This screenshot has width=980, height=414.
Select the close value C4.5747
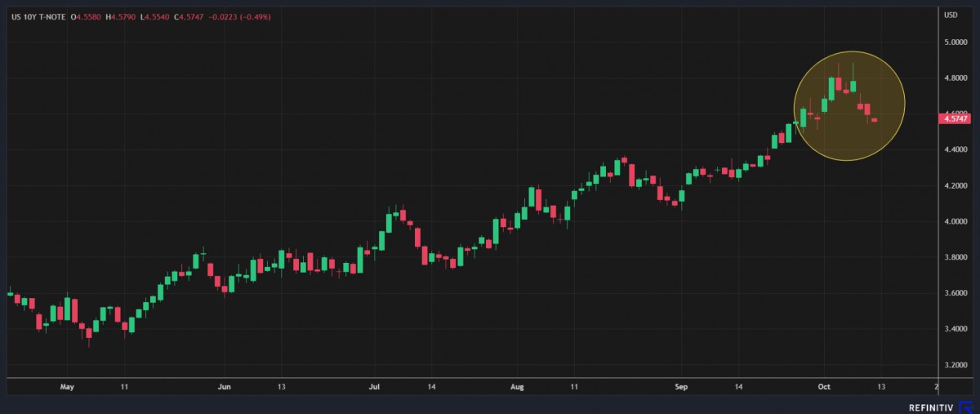coord(189,17)
